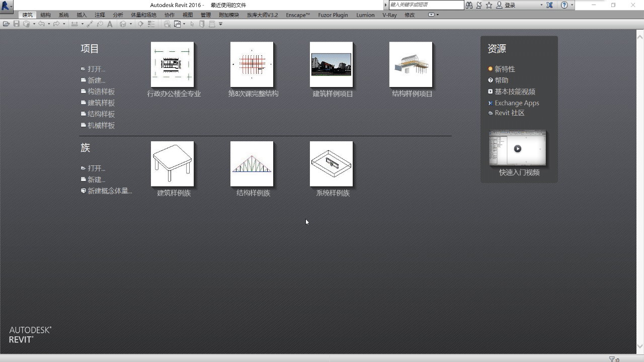Expand the Customize Quick Access Toolbar arrow

click(x=220, y=24)
